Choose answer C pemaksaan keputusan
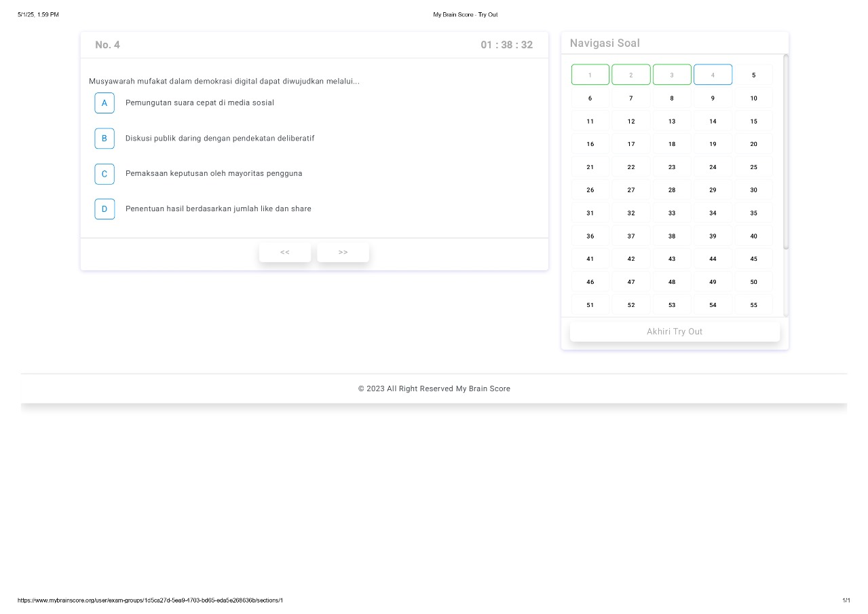The width and height of the screenshot is (868, 614). pyautogui.click(x=105, y=174)
